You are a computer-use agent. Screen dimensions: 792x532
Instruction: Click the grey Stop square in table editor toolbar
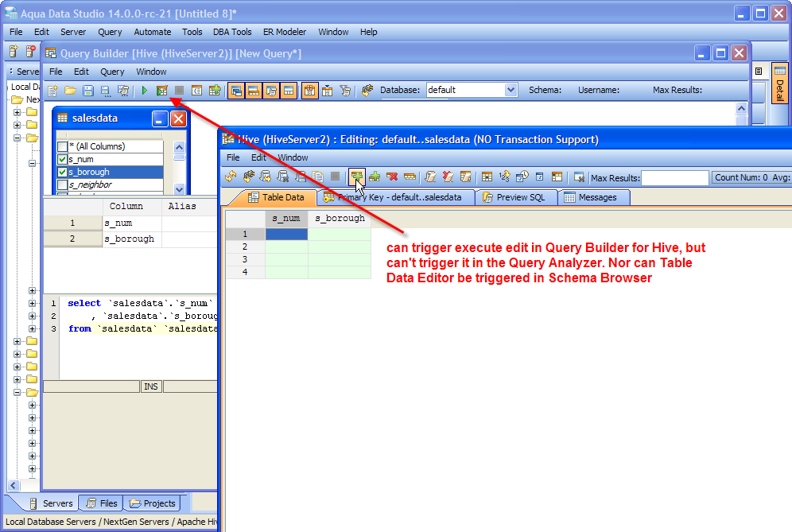(x=335, y=177)
